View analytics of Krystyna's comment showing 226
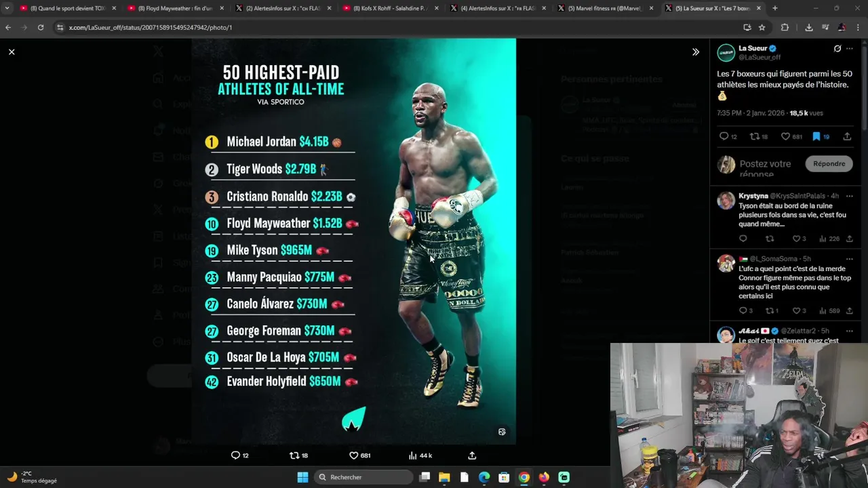 [x=830, y=239]
